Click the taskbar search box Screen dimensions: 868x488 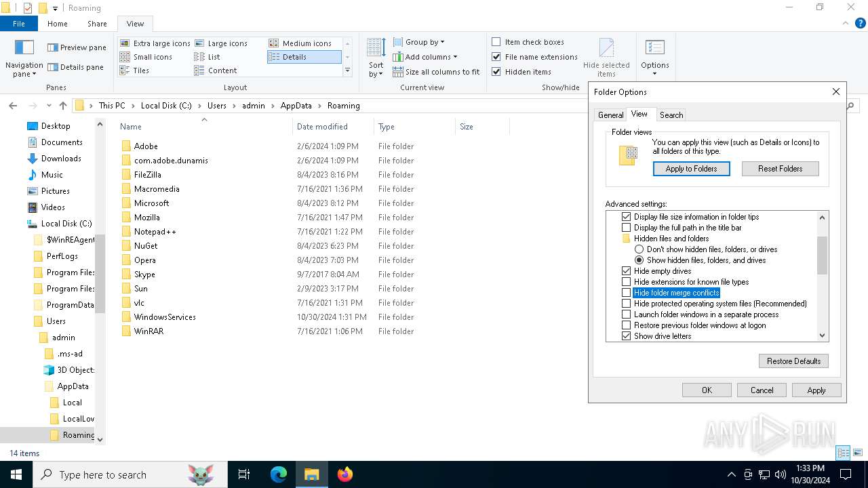(130, 474)
